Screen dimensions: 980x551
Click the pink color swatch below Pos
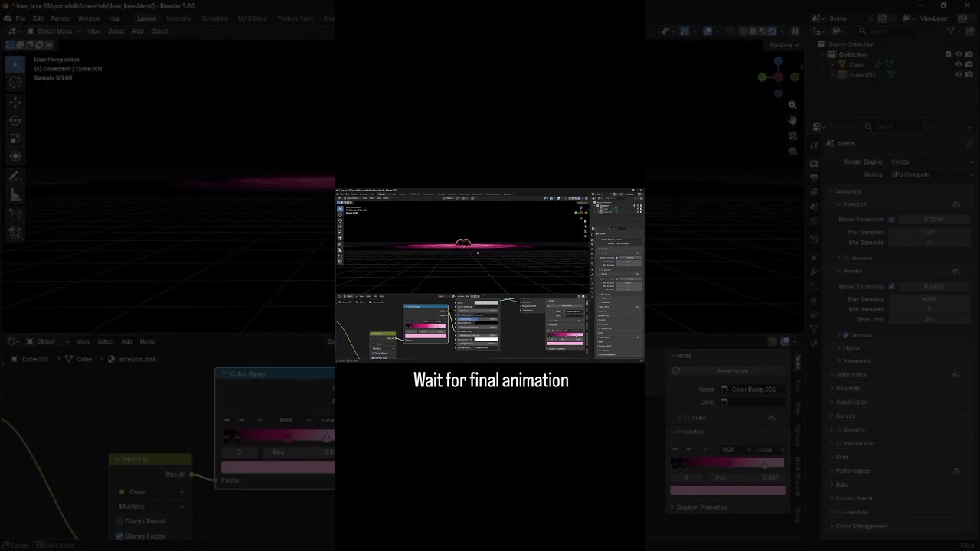point(727,491)
